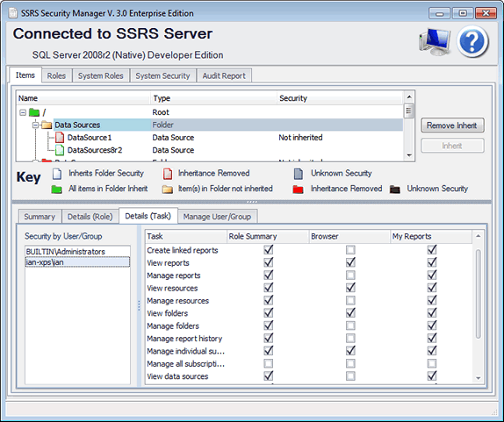Click the computer monitor connection icon
Viewport: 504px width, 422px height.
tap(435, 42)
